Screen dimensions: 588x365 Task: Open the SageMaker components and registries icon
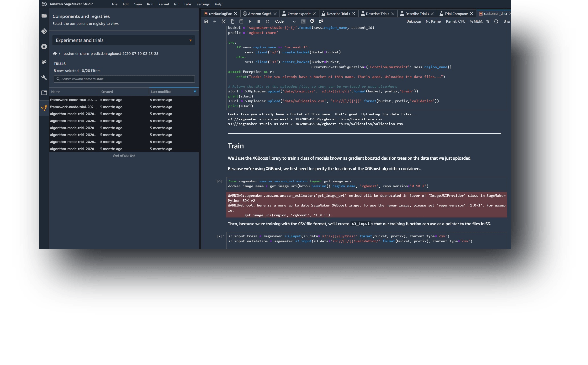coord(44,108)
